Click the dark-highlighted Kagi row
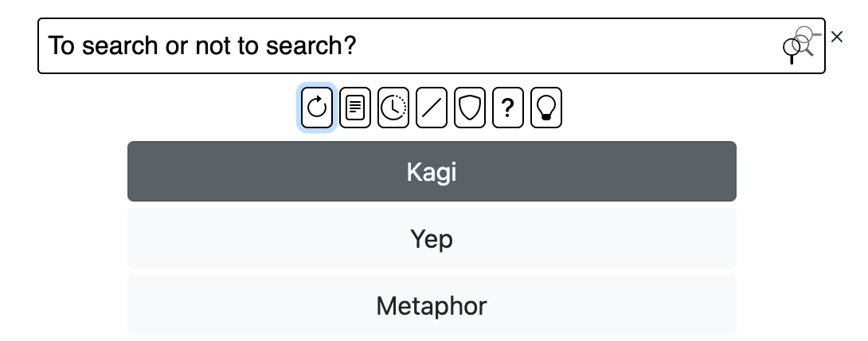 pyautogui.click(x=432, y=171)
